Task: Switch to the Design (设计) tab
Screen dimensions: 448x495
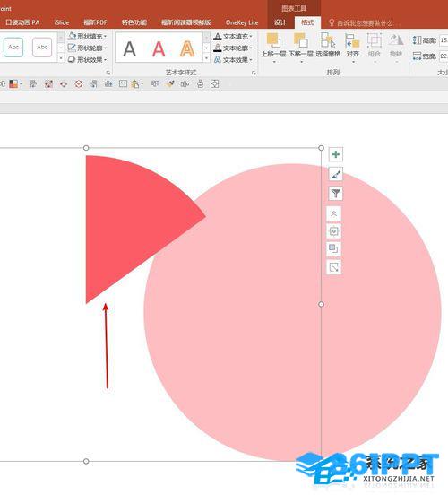Action: (280, 22)
